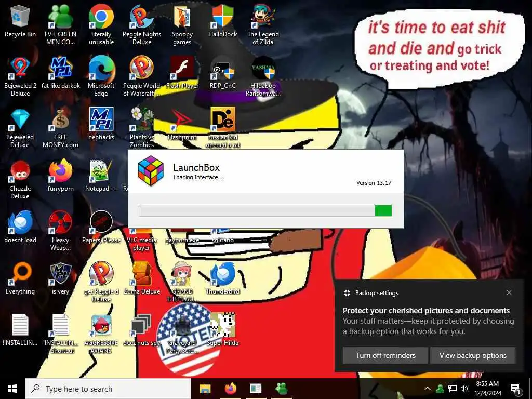This screenshot has width=532, height=399.
Task: Dismiss the Backup settings notification
Action: pos(509,292)
